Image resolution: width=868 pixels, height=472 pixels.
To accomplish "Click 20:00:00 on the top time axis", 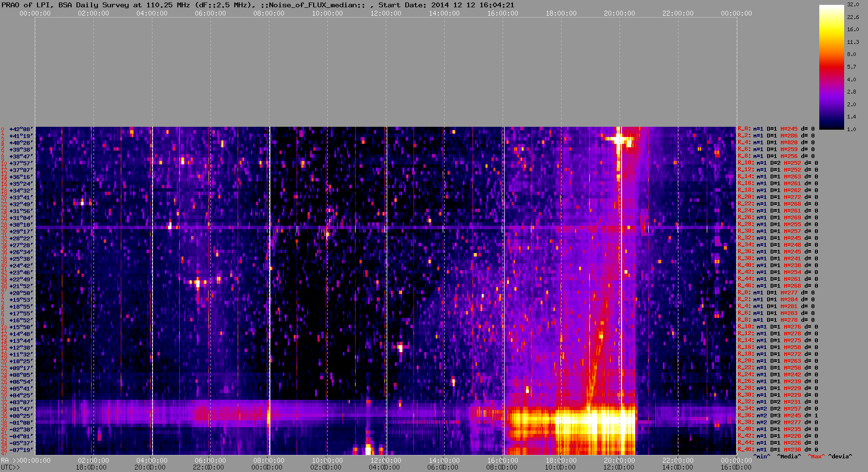I will [x=620, y=13].
